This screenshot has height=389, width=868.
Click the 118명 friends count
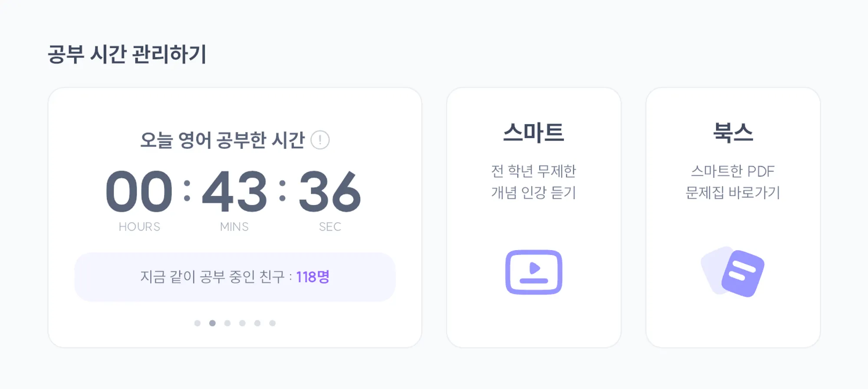point(312,277)
